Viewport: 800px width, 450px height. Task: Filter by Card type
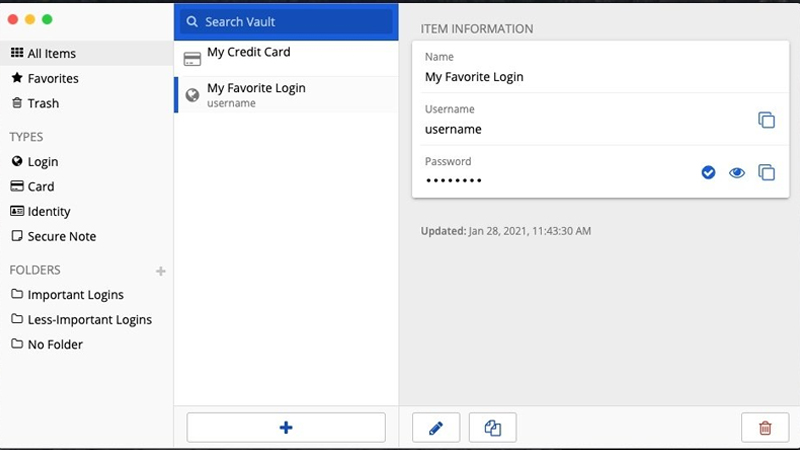tap(41, 187)
